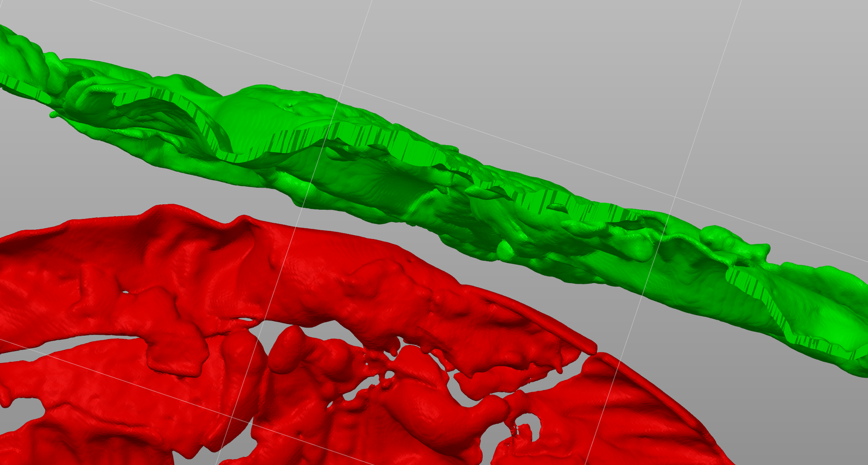This screenshot has height=465, width=868.
Task: Click the small green nodule at mesh's left tip
Action: (53, 115)
